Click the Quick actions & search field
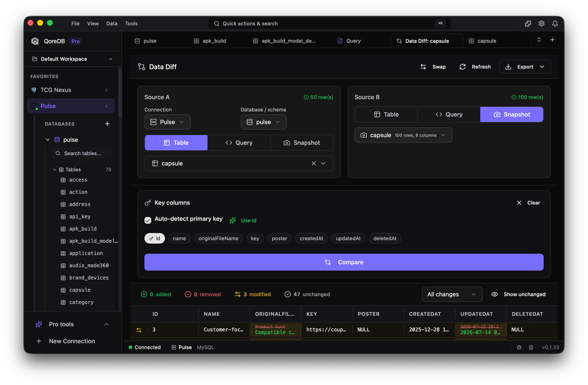Image resolution: width=588 pixels, height=385 pixels. point(329,23)
